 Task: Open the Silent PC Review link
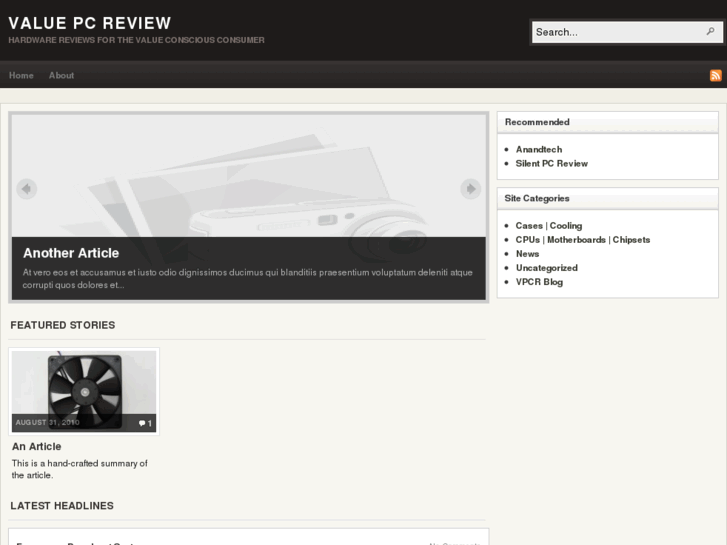(552, 163)
